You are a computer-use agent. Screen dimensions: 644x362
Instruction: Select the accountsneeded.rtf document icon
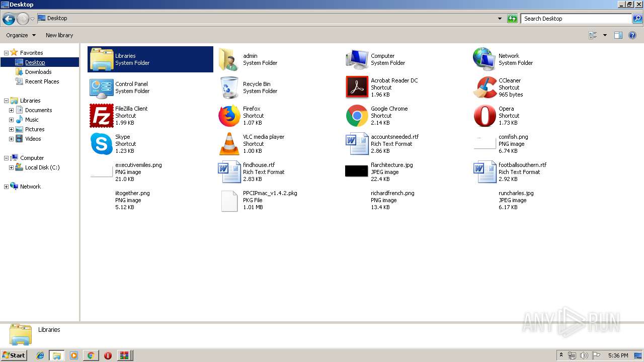pyautogui.click(x=357, y=144)
